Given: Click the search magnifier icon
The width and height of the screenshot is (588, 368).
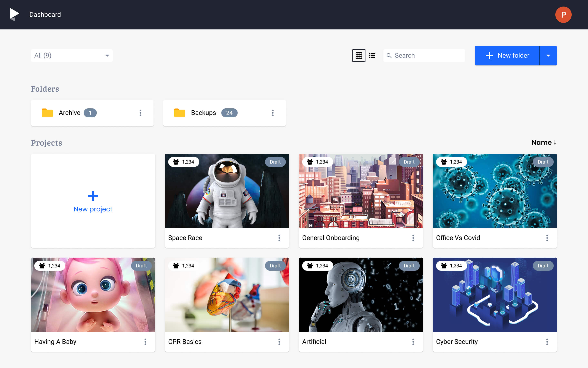Looking at the screenshot, I should 389,55.
